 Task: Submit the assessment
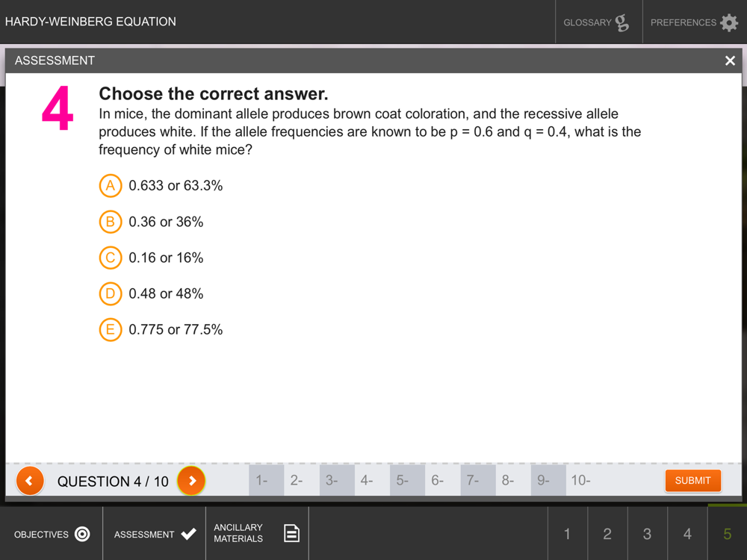[692, 480]
